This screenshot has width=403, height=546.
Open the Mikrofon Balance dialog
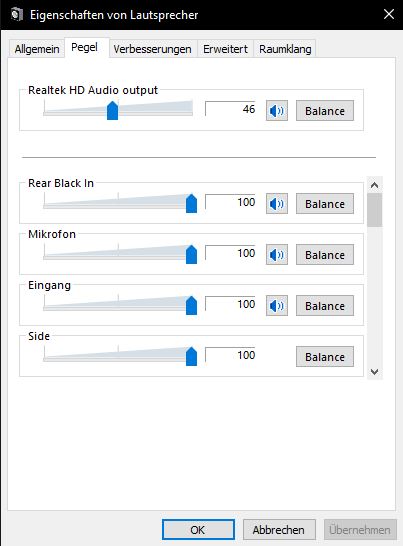[325, 255]
